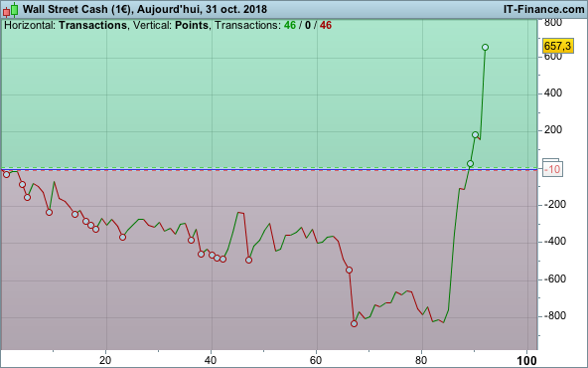The width and height of the screenshot is (588, 368).
Task: Click the -10 value label on axis
Action: point(552,169)
